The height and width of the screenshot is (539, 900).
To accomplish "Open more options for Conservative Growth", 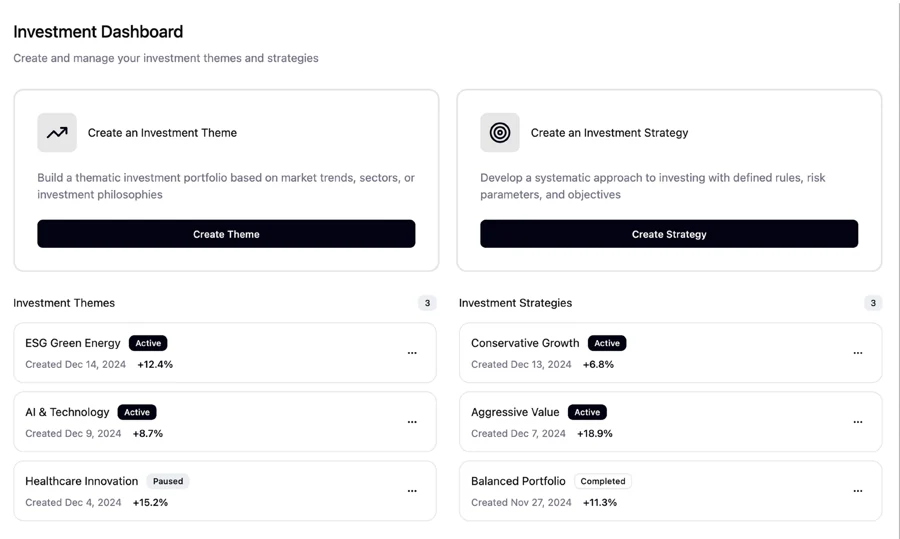I will click(x=858, y=353).
